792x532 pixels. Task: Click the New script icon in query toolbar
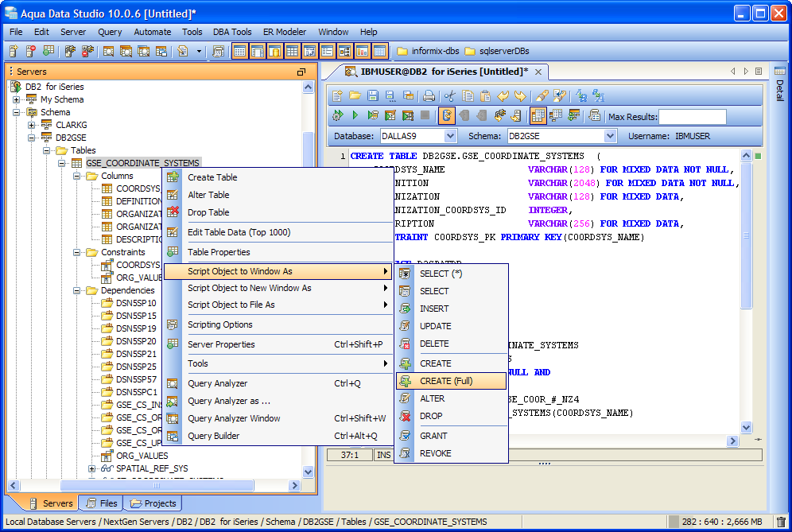pyautogui.click(x=337, y=95)
